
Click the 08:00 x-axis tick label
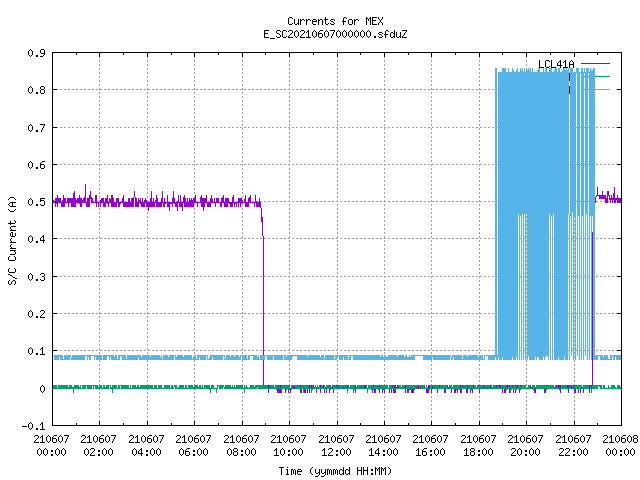(x=241, y=452)
